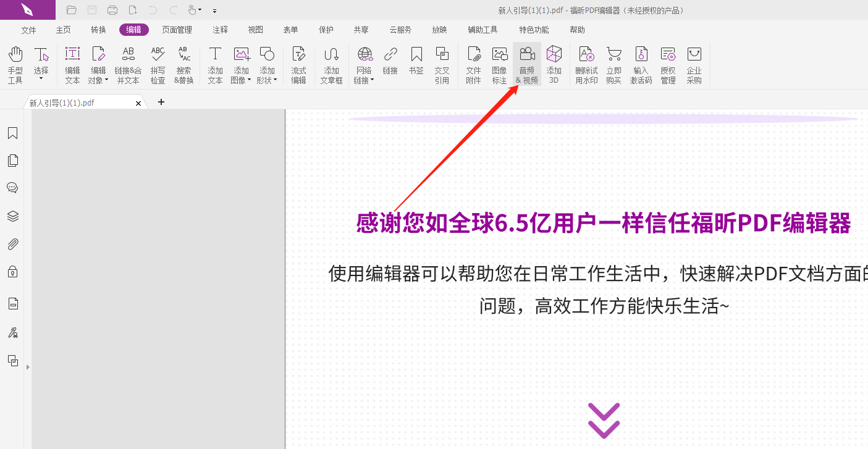Open 搜索&替换 (Search and Replace)

[x=183, y=65]
